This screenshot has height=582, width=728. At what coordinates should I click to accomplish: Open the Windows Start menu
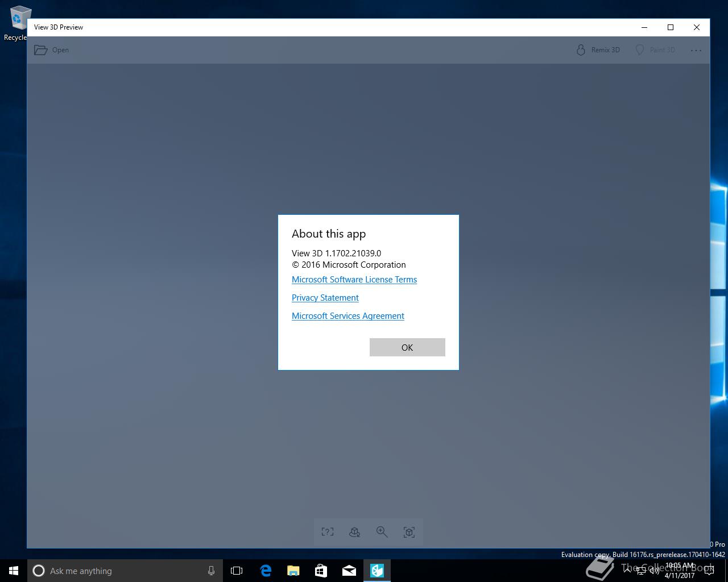click(x=14, y=571)
